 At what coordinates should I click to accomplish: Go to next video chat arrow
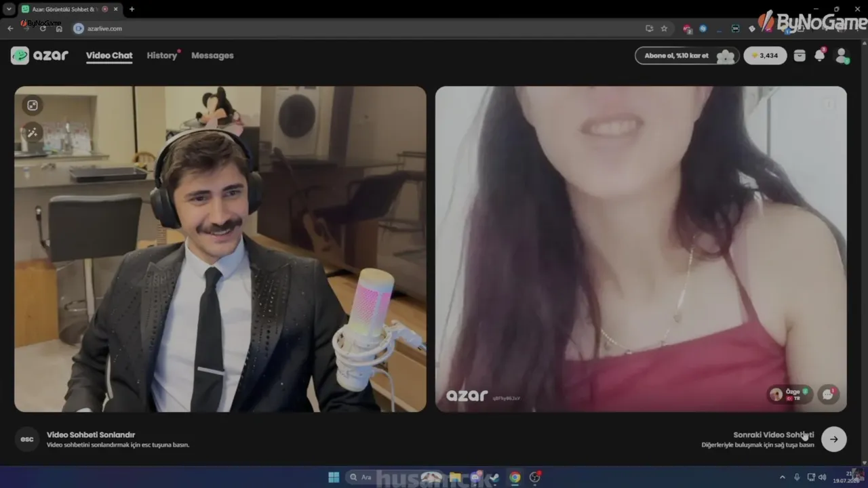833,439
